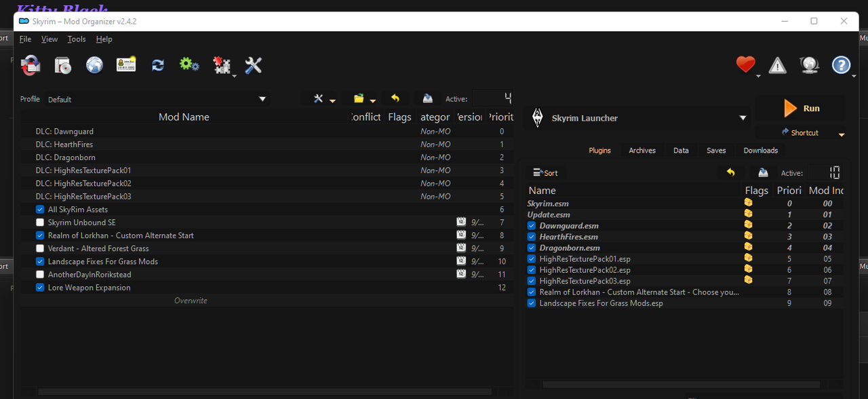Open the Tools puzzle piece icon
This screenshot has width=868, height=399.
tap(222, 65)
